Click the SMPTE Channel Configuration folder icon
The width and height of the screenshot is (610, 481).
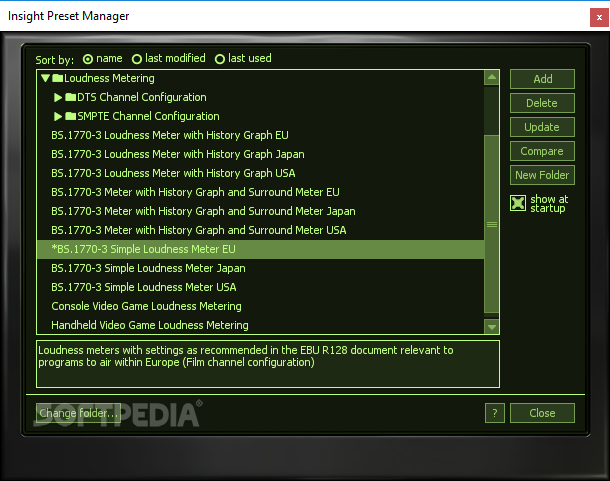click(70, 116)
